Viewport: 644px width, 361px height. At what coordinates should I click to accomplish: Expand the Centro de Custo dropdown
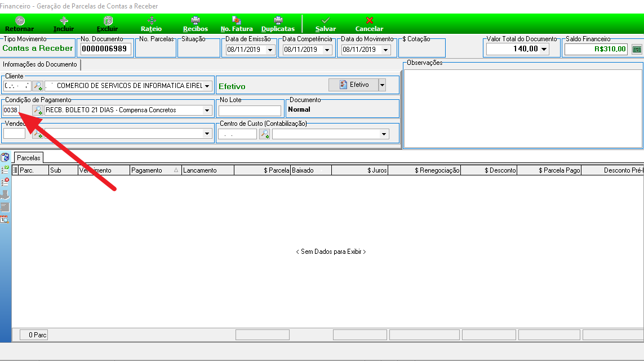(384, 134)
